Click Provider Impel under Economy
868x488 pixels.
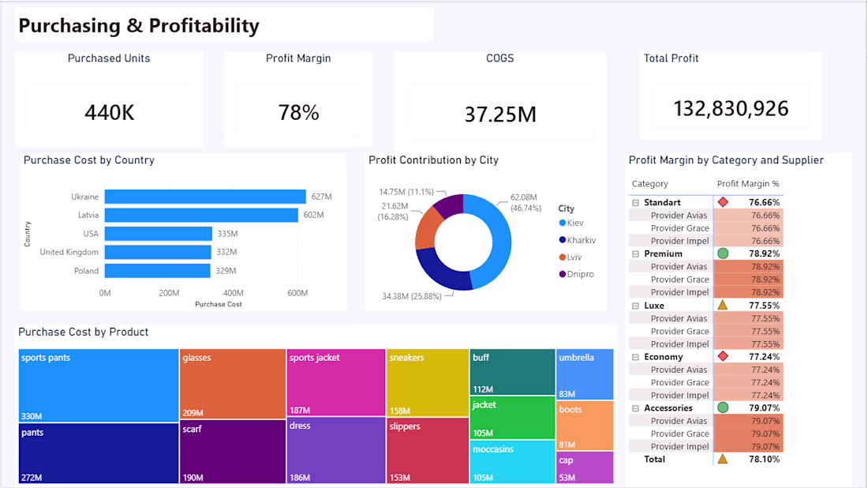point(679,396)
